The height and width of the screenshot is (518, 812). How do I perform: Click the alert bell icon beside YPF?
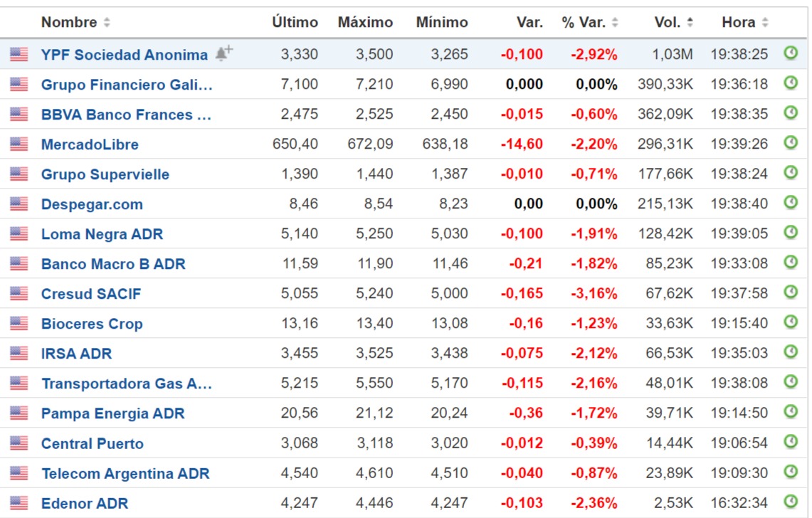(x=223, y=53)
